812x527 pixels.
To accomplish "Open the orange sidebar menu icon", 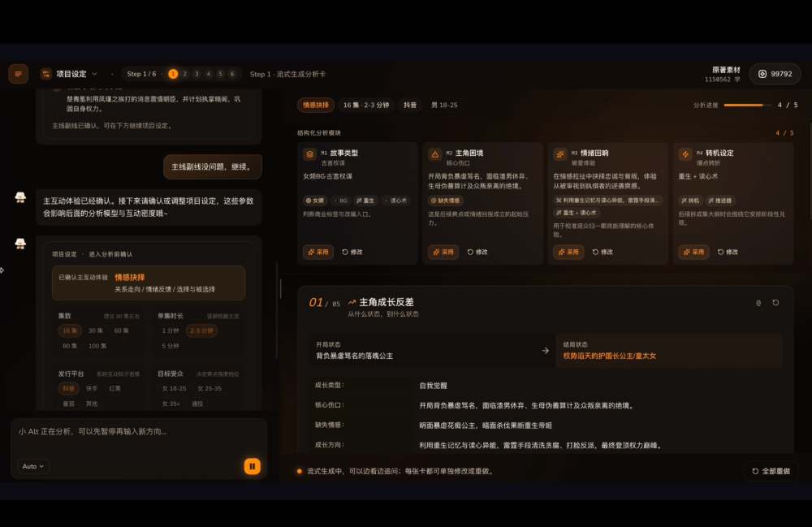I will pos(18,74).
